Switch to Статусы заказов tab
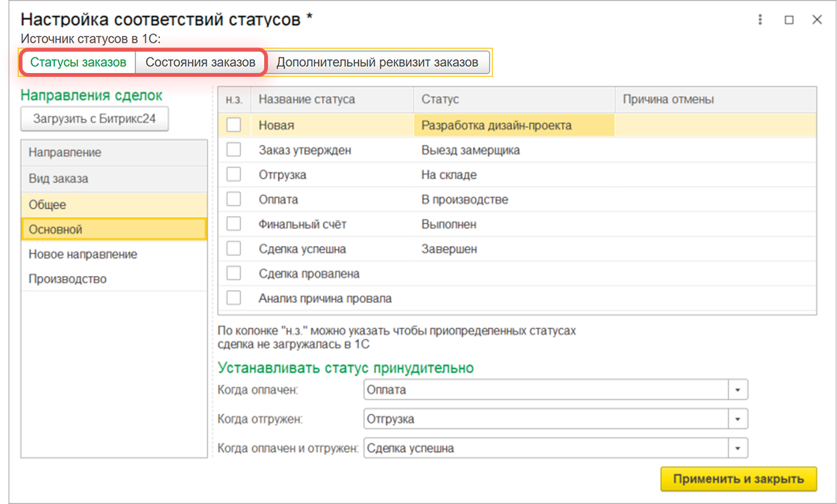The height and width of the screenshot is (504, 837). tap(78, 62)
